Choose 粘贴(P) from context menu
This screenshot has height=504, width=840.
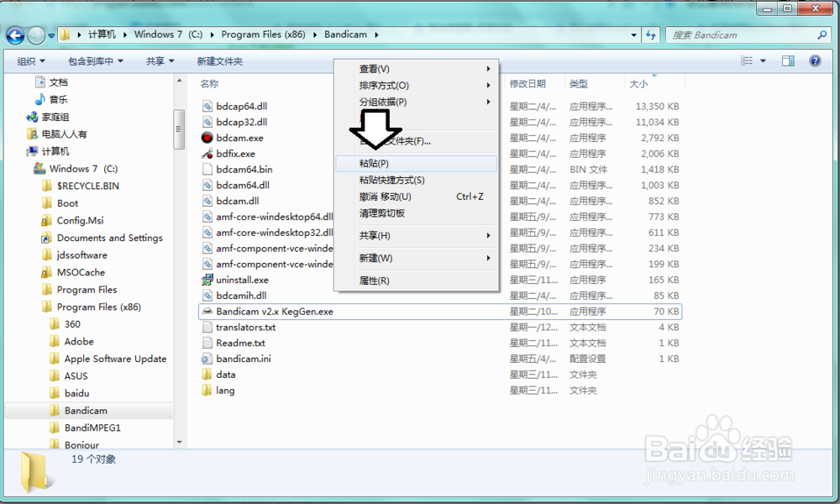click(417, 163)
